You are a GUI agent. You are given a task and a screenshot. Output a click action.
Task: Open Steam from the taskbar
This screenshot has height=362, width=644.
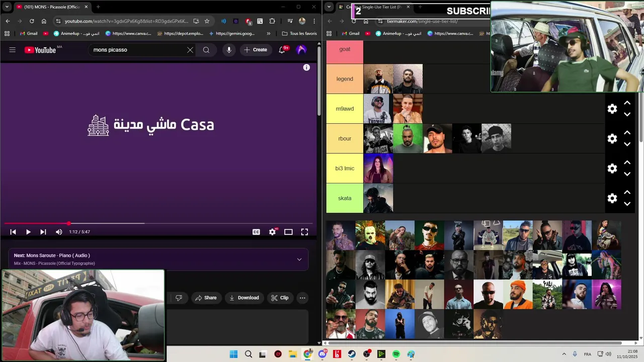(352, 354)
